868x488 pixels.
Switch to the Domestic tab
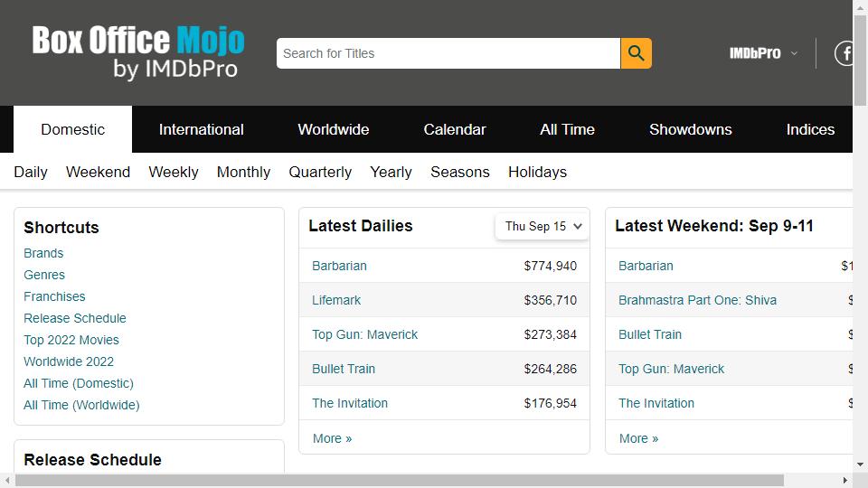point(72,129)
